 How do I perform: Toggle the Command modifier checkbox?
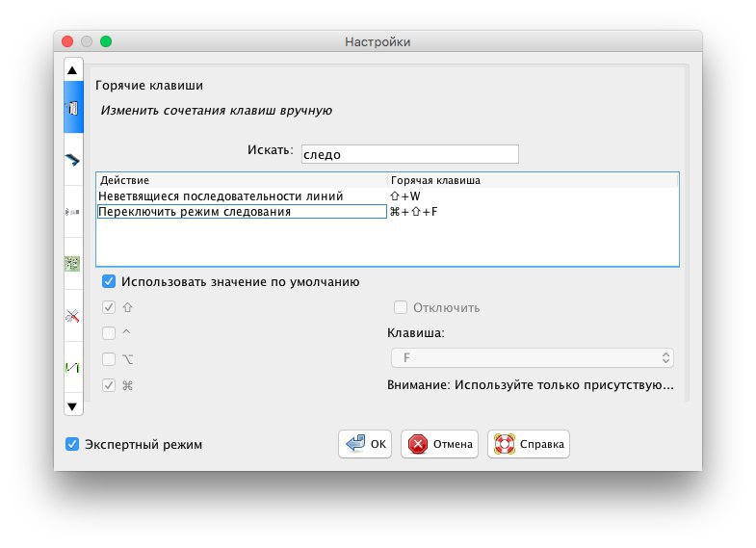(109, 385)
